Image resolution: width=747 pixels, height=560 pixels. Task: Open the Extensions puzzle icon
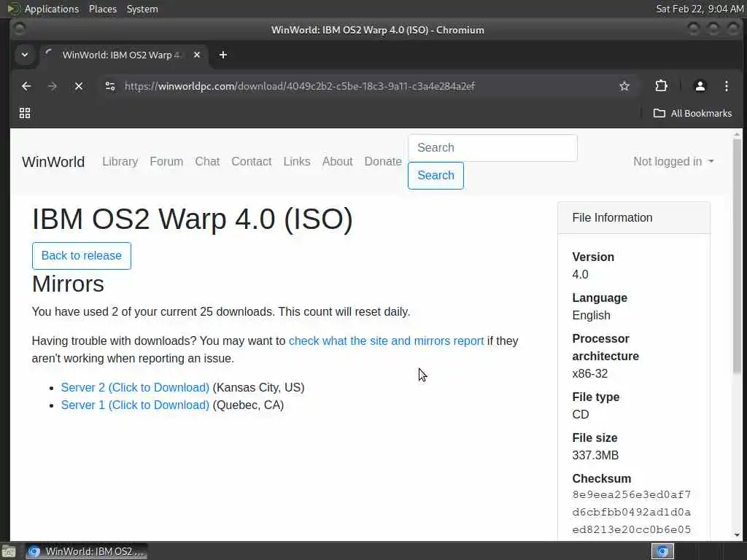coord(661,86)
